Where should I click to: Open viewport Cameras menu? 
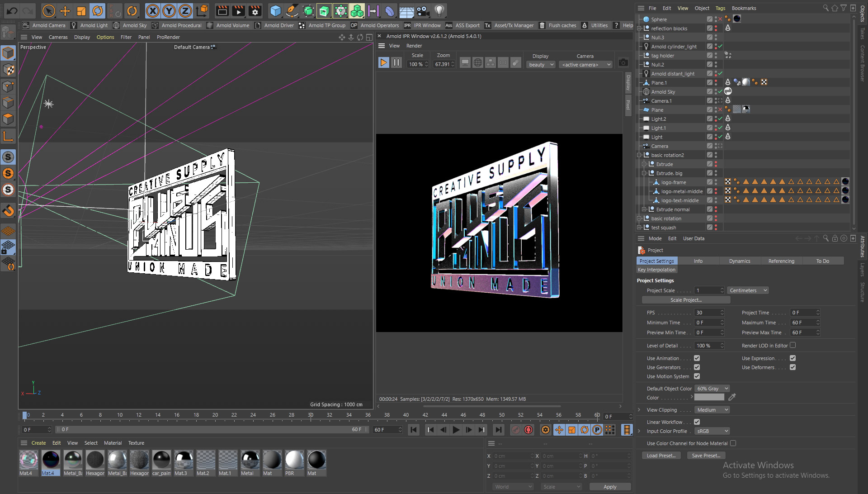pyautogui.click(x=58, y=37)
